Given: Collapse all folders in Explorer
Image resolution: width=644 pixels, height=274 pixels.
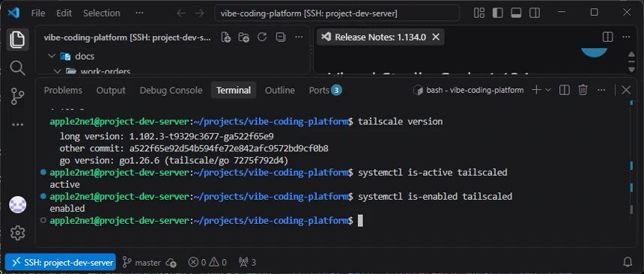Looking at the screenshot, I should point(281,37).
